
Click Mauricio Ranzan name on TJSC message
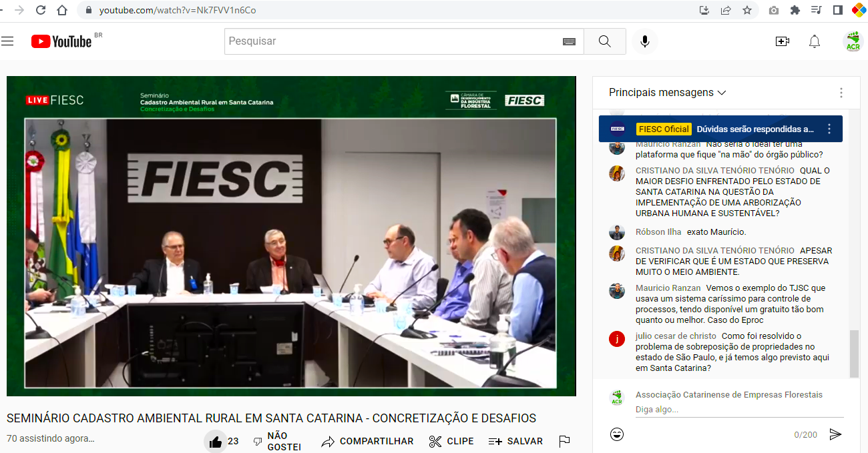(668, 288)
